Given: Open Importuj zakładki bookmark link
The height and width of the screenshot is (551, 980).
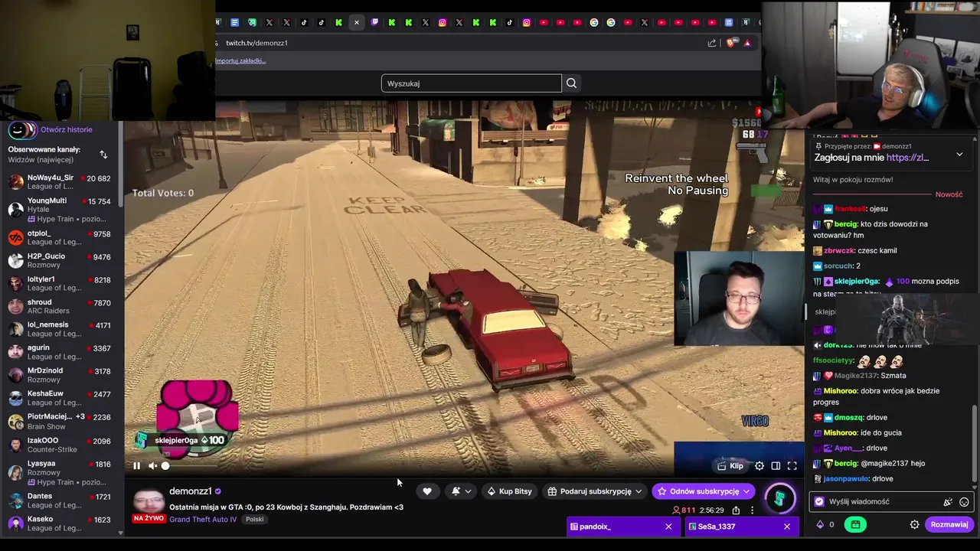Looking at the screenshot, I should click(x=240, y=60).
